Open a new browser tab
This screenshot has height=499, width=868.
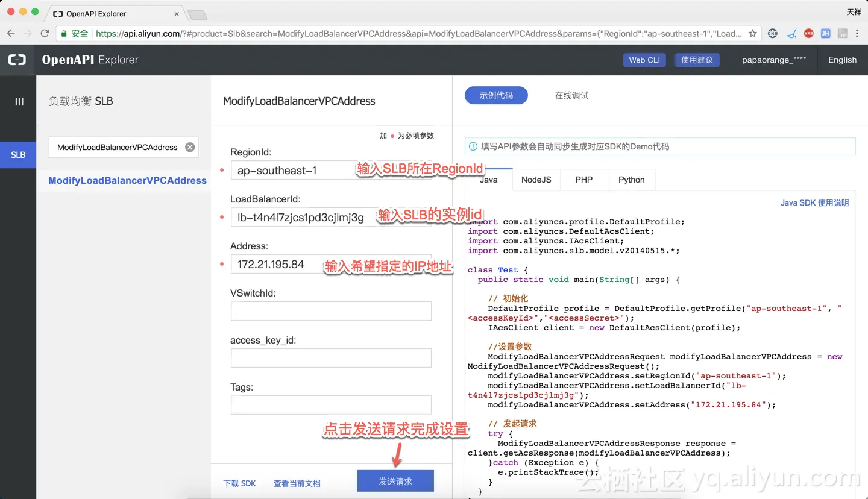(x=197, y=14)
